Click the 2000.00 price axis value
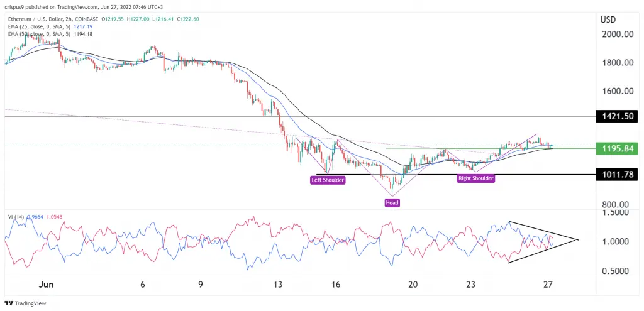644x311 pixels. 617,36
